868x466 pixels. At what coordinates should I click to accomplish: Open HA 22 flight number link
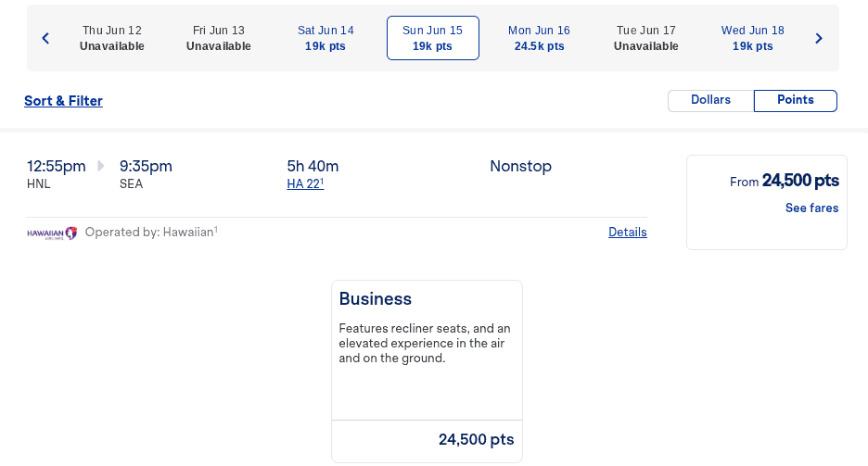[x=304, y=184]
